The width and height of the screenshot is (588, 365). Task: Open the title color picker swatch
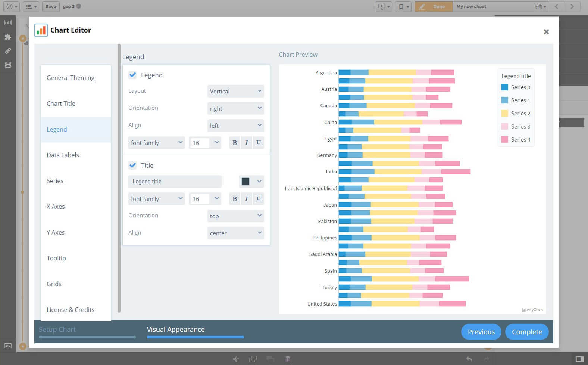pos(251,182)
